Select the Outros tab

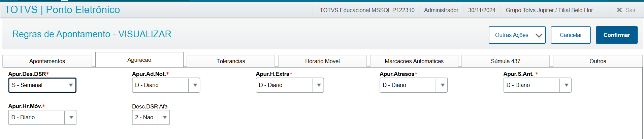pos(598,61)
